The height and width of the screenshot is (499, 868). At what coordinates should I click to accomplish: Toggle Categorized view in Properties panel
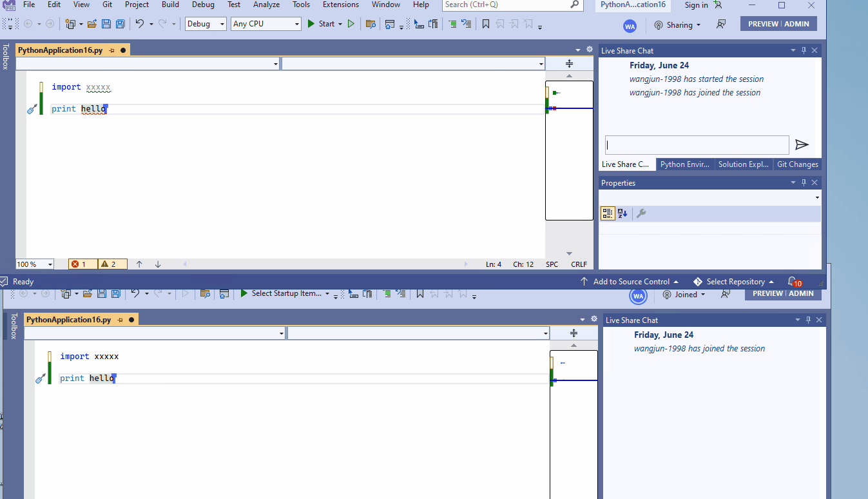[608, 213]
